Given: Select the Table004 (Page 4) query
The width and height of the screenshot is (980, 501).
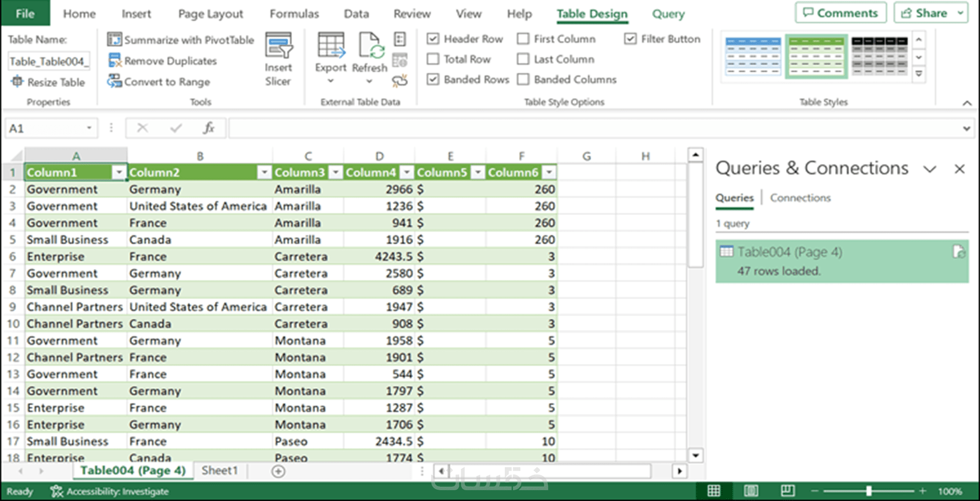Looking at the screenshot, I should [842, 261].
